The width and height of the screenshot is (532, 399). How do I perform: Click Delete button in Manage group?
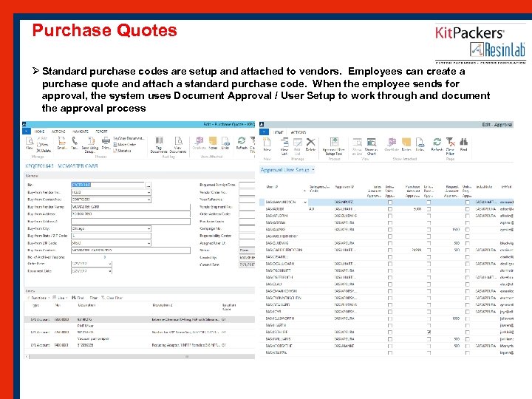click(44, 151)
